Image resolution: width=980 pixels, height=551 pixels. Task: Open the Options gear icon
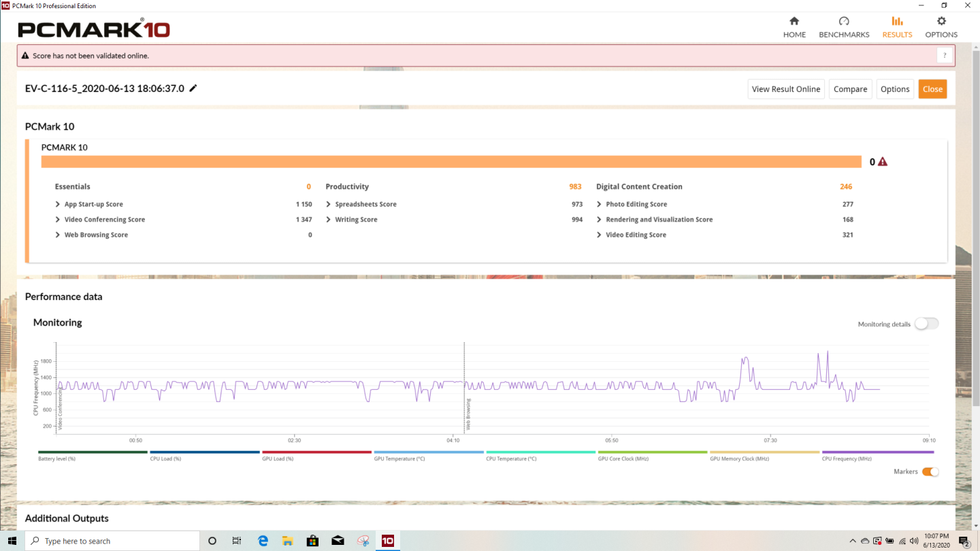pyautogui.click(x=941, y=21)
